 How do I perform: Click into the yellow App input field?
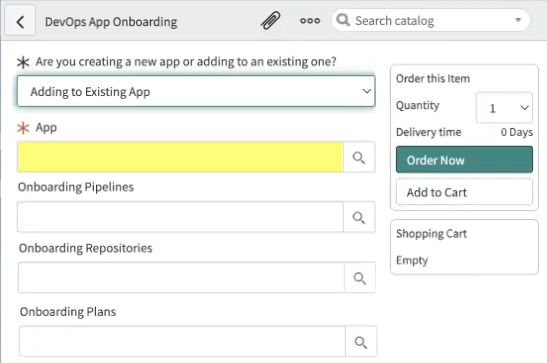coord(180,157)
